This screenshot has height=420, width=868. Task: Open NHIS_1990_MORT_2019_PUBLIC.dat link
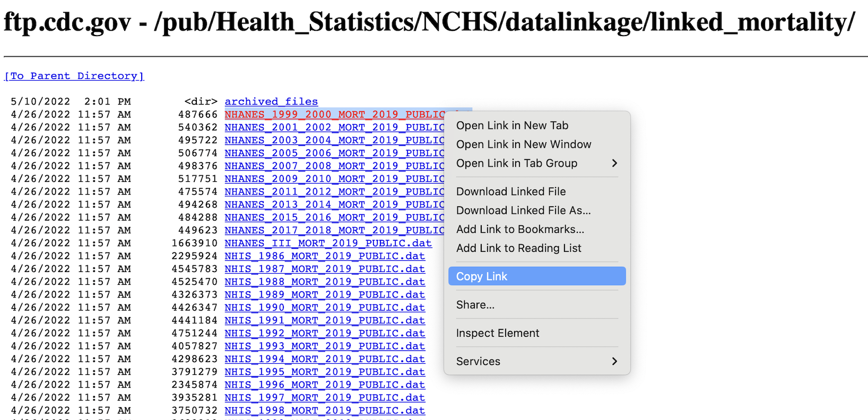[324, 308]
